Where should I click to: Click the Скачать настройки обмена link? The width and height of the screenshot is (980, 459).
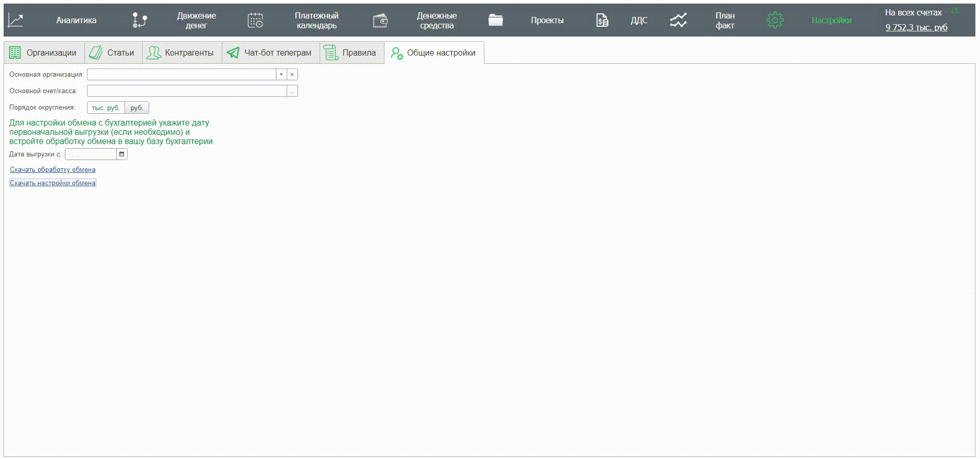point(52,183)
